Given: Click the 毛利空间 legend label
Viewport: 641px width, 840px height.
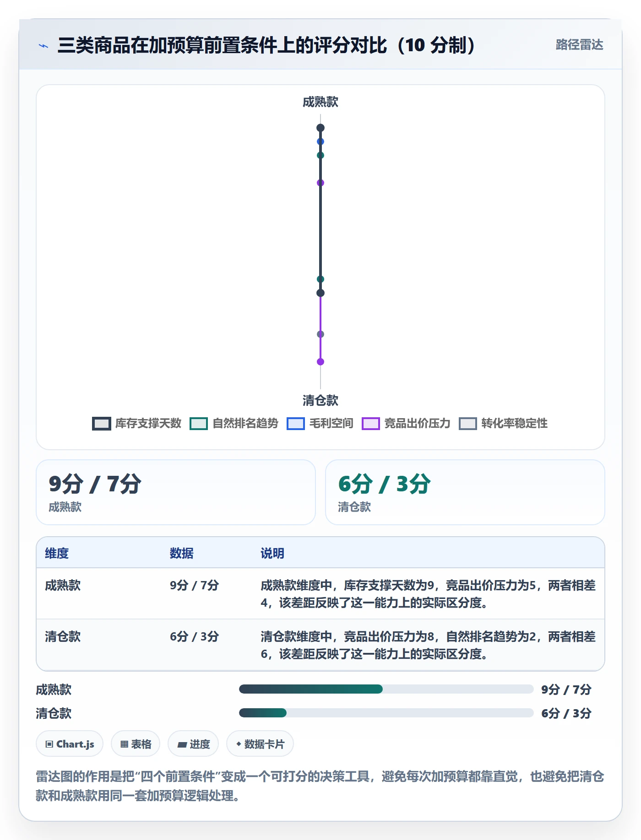Looking at the screenshot, I should coord(331,424).
